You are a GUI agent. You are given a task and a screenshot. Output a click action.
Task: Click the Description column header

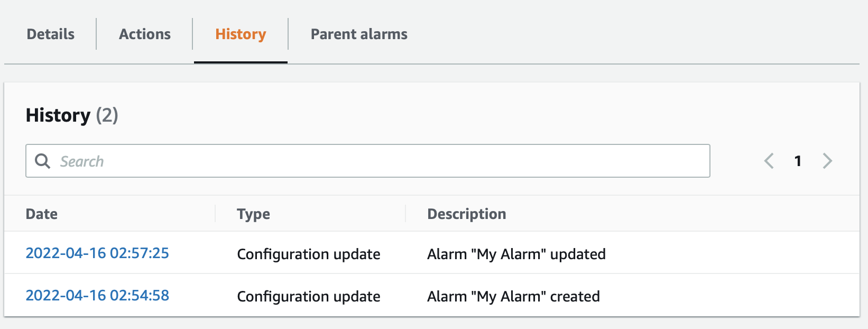(x=466, y=214)
